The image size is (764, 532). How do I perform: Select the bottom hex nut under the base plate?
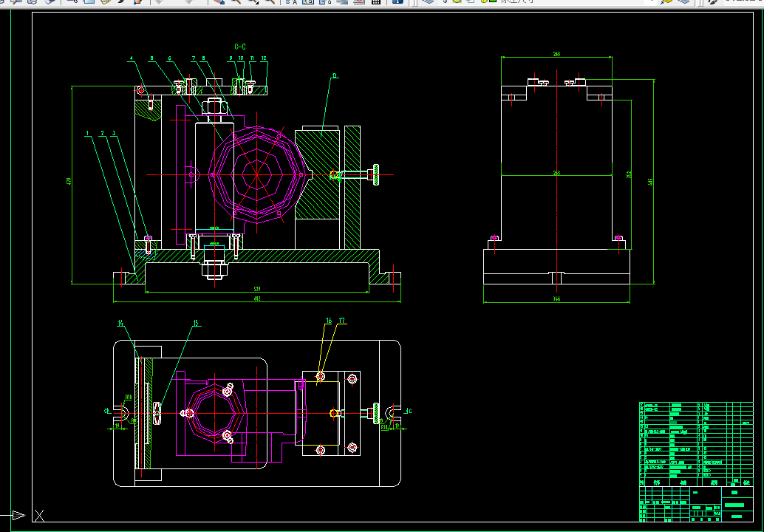tap(214, 270)
